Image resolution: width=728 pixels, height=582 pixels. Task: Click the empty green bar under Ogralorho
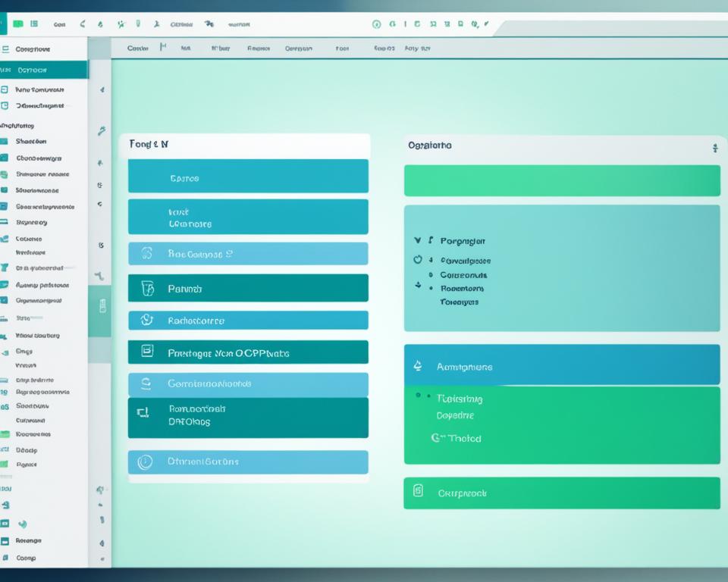tap(562, 180)
